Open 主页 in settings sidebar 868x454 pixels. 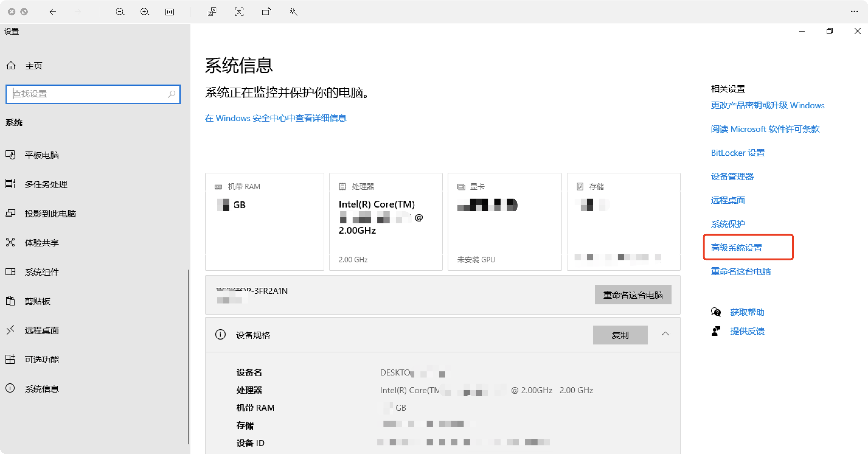pyautogui.click(x=34, y=66)
